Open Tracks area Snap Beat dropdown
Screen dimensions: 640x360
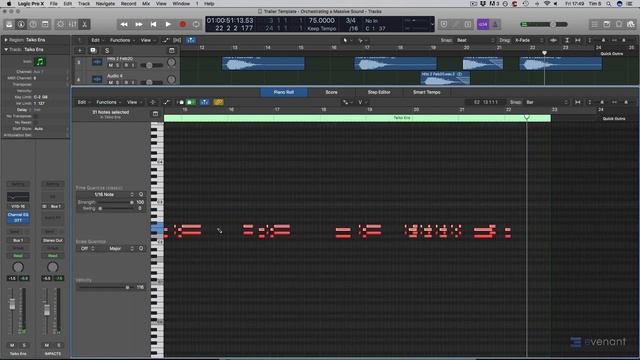click(x=475, y=40)
